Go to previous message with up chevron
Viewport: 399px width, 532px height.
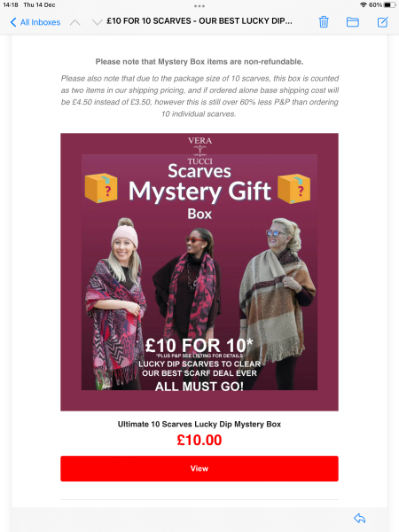75,23
